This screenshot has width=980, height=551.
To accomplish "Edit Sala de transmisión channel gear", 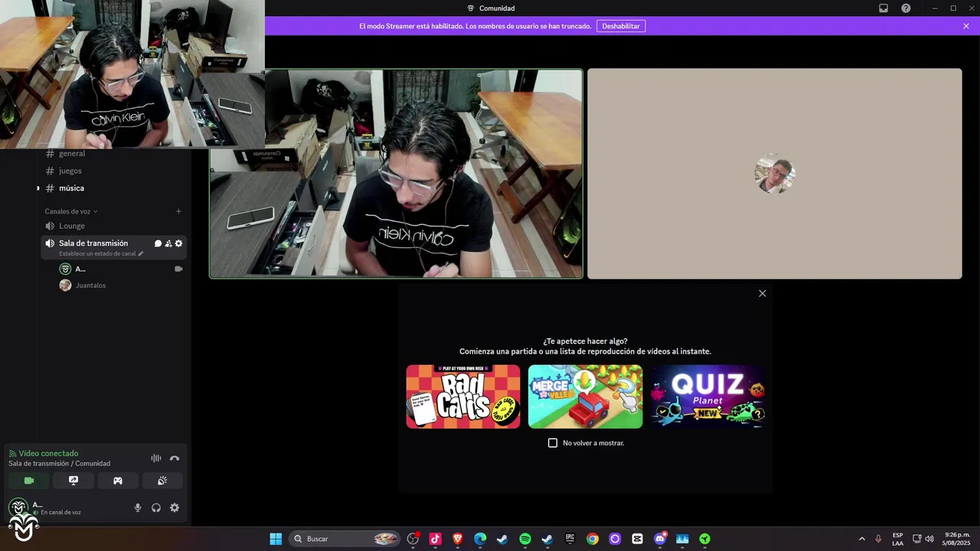I will coord(178,243).
